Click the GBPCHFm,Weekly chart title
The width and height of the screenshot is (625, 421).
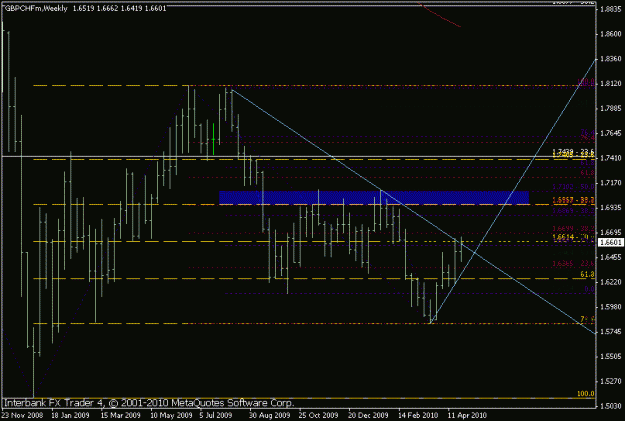36,8
